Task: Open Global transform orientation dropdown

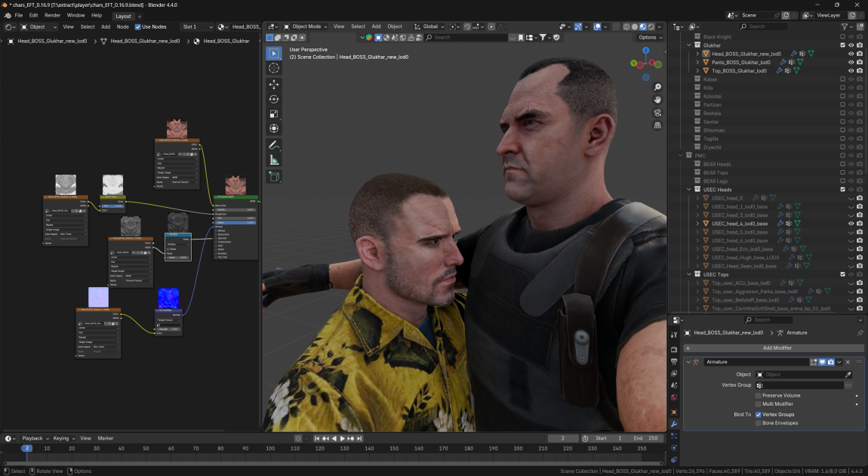Action: coord(429,26)
